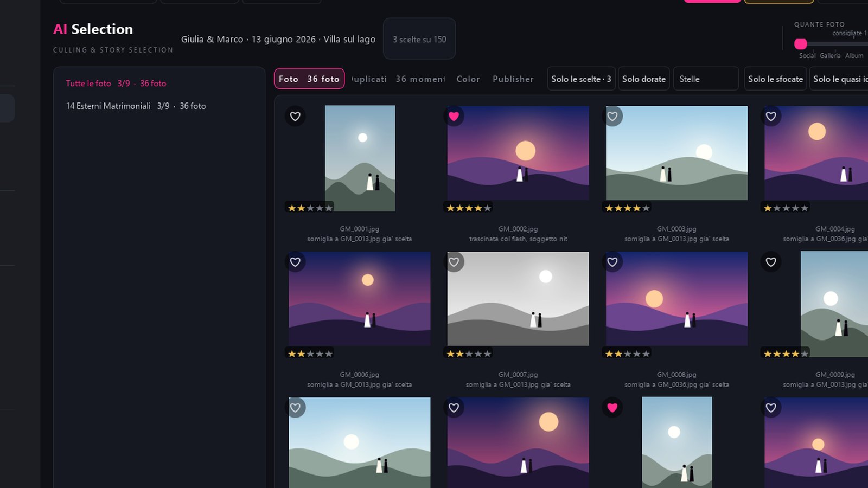868x488 pixels.
Task: Enable the Solo dorate filter
Action: pyautogui.click(x=644, y=79)
